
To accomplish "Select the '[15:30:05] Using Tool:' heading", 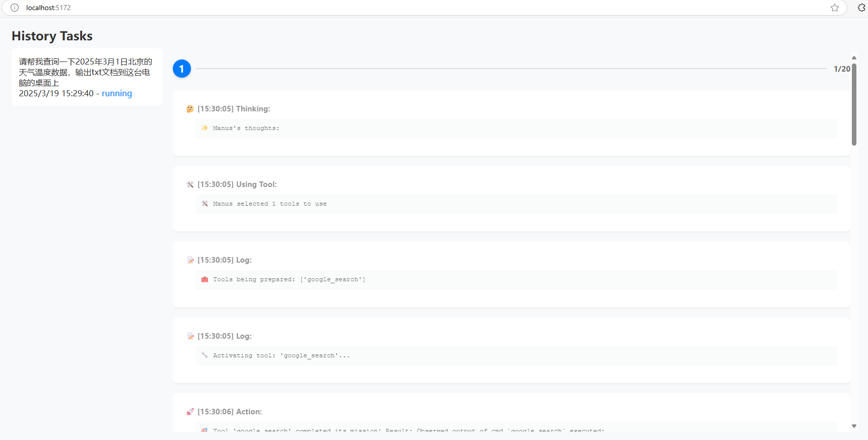I will [x=237, y=184].
